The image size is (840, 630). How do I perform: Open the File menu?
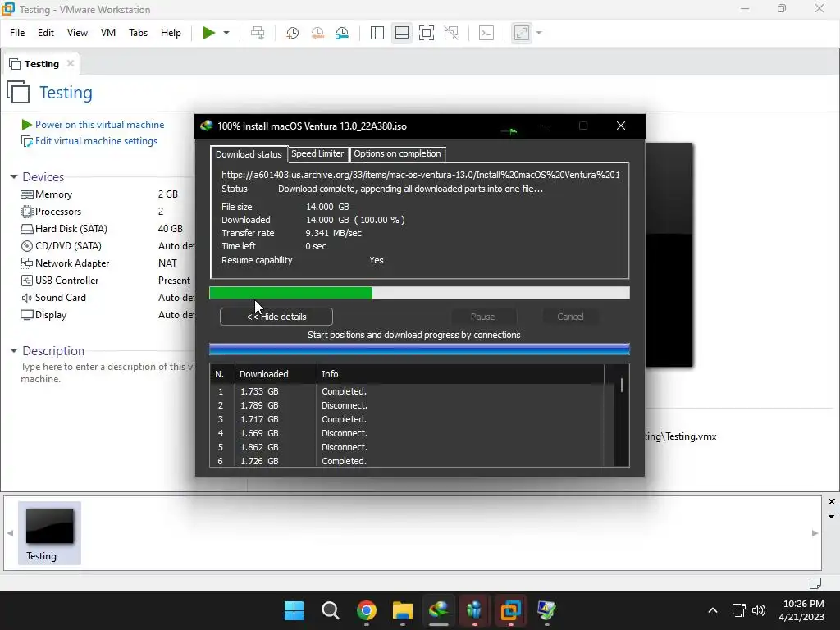[17, 33]
